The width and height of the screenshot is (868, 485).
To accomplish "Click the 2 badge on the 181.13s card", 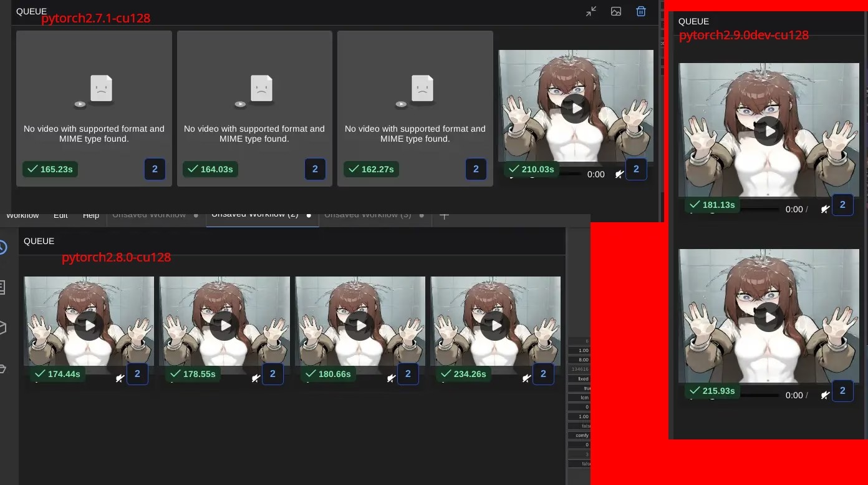I will point(842,205).
